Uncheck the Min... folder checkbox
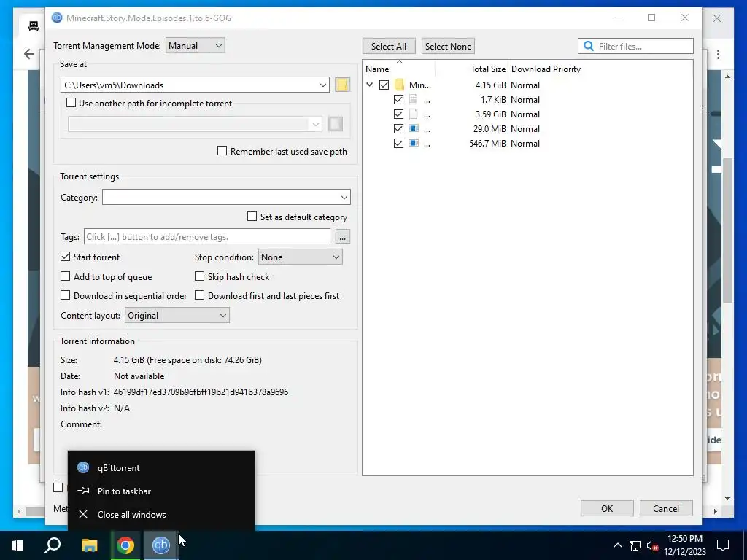The image size is (747, 560). pyautogui.click(x=384, y=85)
